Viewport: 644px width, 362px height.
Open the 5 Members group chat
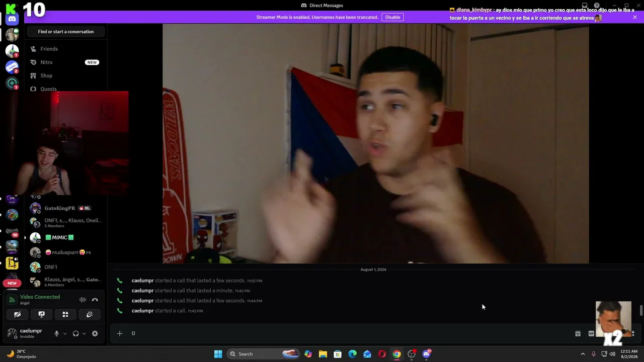click(x=66, y=223)
